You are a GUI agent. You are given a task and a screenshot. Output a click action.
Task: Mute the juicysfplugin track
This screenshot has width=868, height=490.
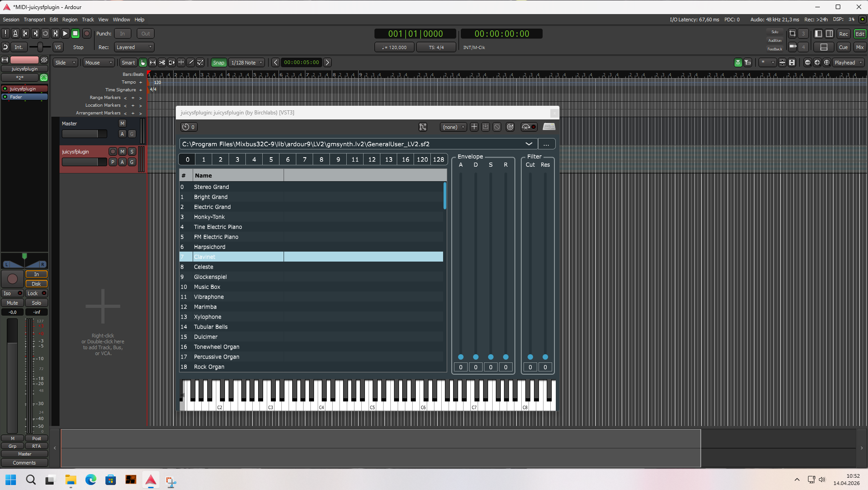coord(122,152)
